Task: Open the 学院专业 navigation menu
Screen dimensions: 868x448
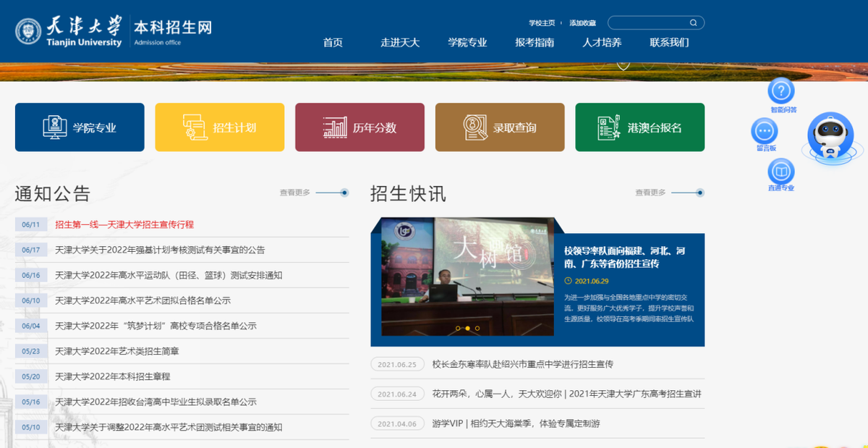Action: (467, 43)
